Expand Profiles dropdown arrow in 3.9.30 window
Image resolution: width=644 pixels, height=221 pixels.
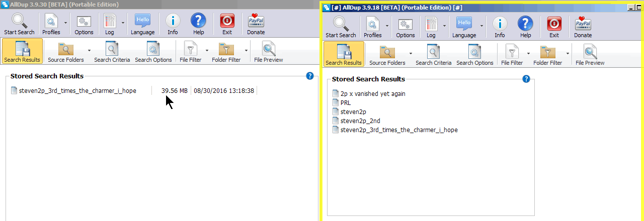click(66, 23)
